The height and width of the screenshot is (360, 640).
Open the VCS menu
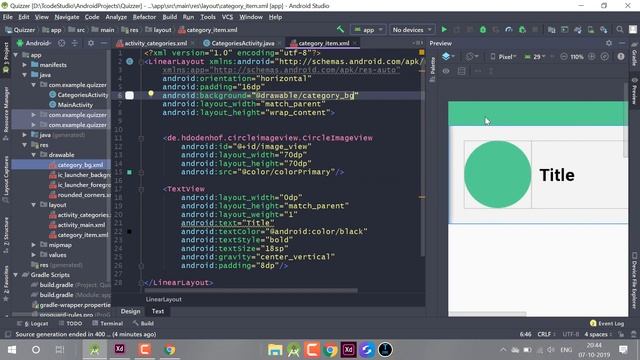tap(227, 17)
